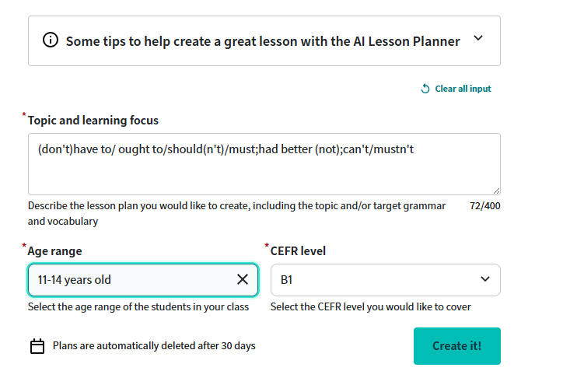Click the calendar icon by deletion notice
This screenshot has height=392, width=577.
(37, 346)
